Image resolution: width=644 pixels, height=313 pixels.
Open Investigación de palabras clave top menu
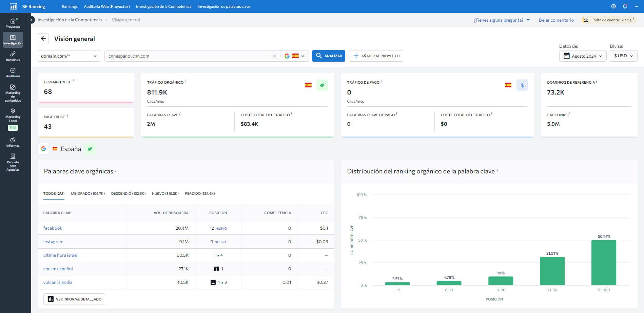[224, 6]
